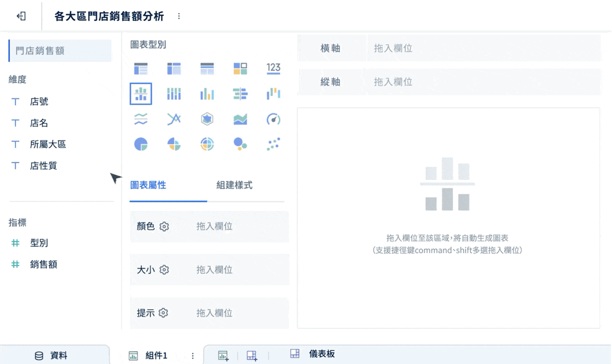Click the exit arrow icon top left
This screenshot has width=612, height=364.
pyautogui.click(x=21, y=16)
